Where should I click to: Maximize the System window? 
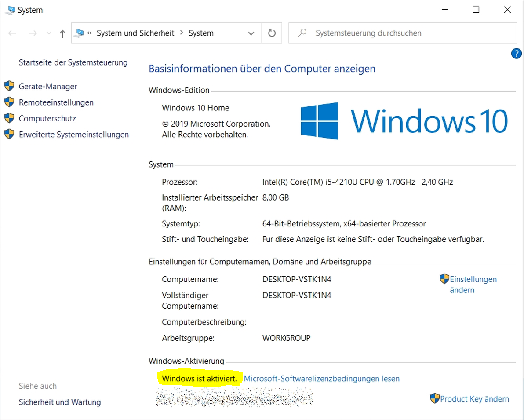476,10
